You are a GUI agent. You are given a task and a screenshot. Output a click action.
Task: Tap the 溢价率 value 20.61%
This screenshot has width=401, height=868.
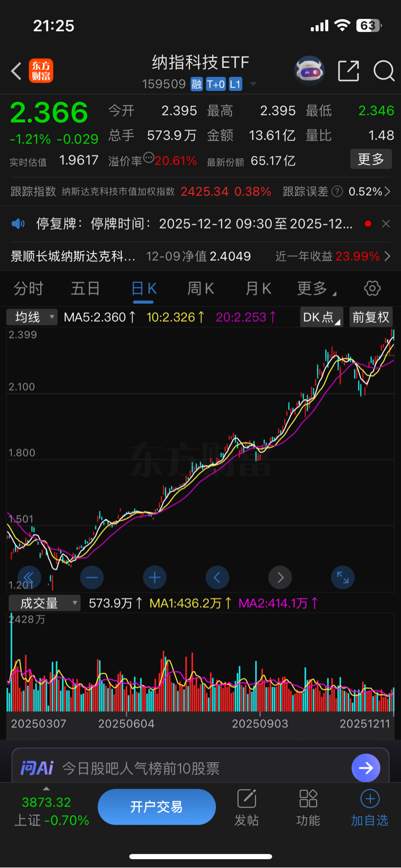click(x=175, y=161)
